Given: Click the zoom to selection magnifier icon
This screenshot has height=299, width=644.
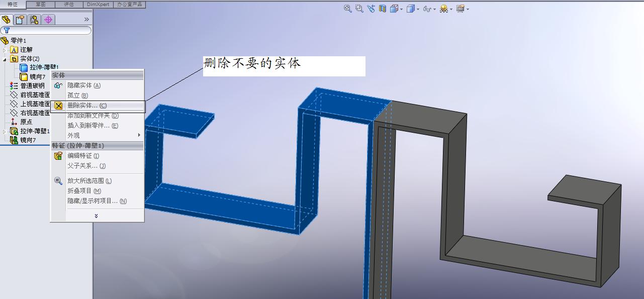Looking at the screenshot, I should tap(58, 181).
